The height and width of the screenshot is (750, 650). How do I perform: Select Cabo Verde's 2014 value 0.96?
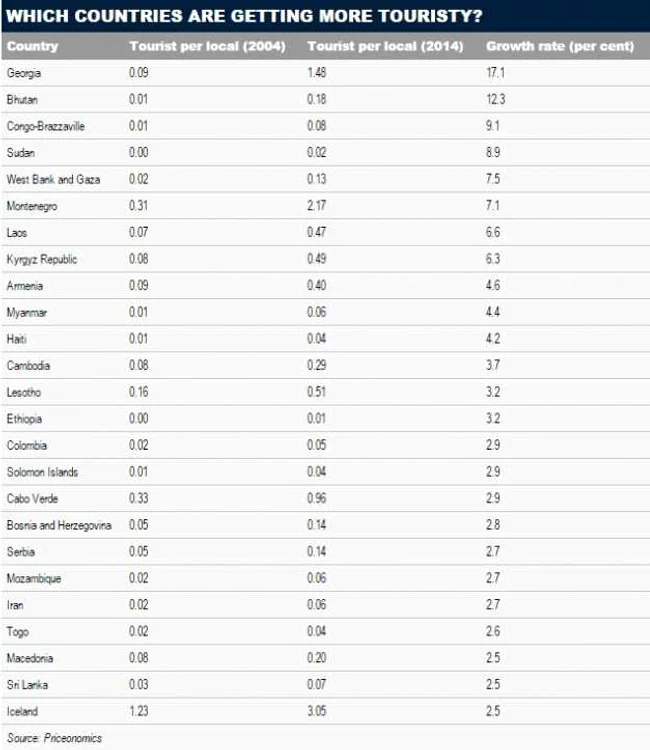pyautogui.click(x=316, y=498)
